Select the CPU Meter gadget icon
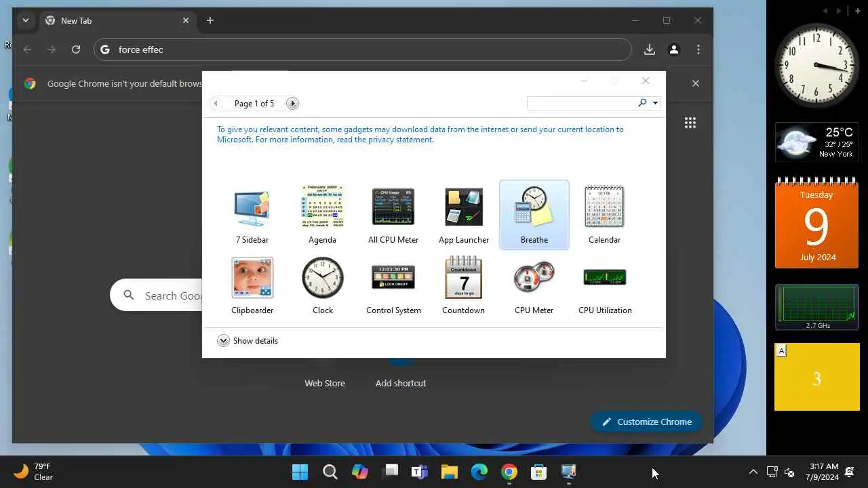 click(534, 277)
